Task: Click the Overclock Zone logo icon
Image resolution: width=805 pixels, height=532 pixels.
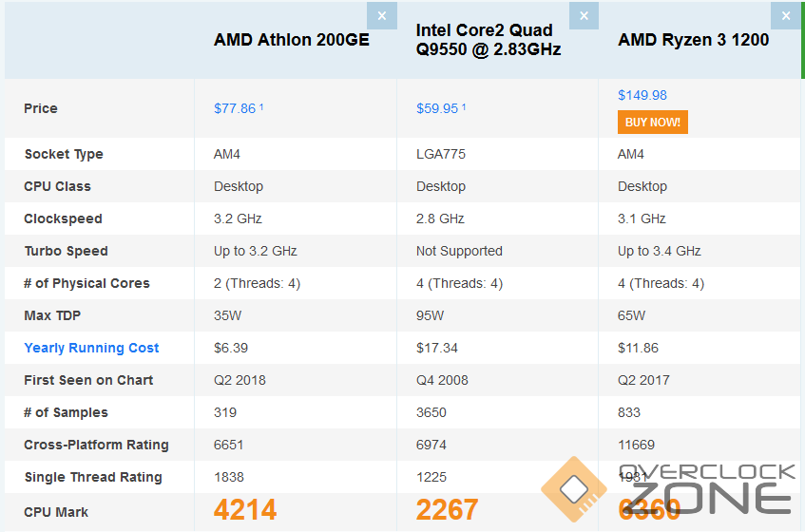Action: click(x=574, y=489)
